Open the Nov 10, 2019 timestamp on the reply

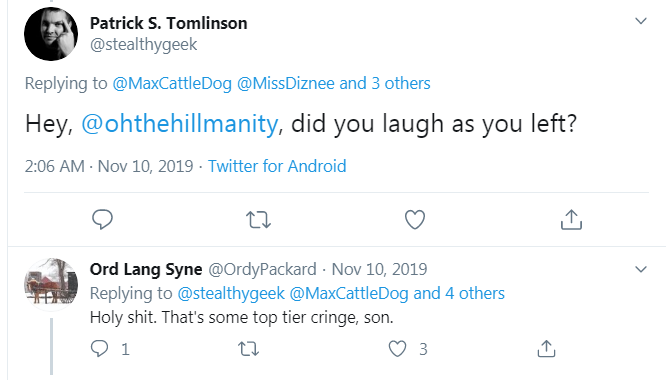pos(379,269)
